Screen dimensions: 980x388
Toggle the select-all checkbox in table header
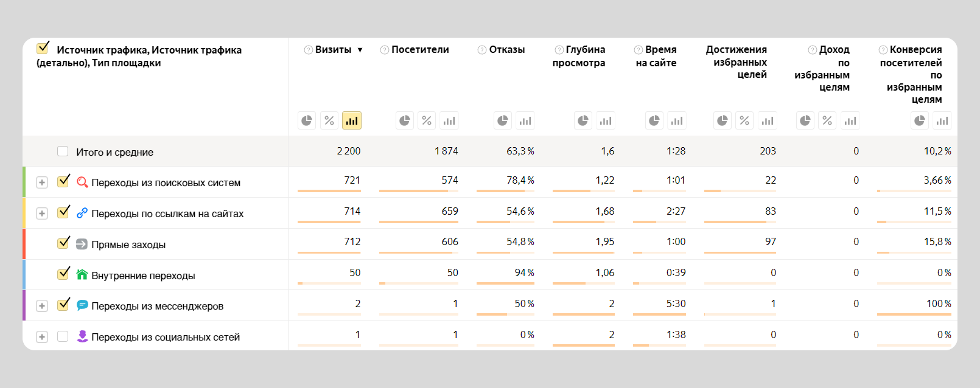(43, 48)
